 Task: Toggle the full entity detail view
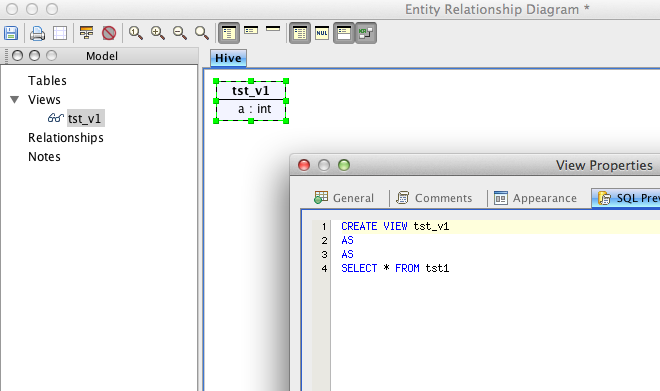click(x=229, y=33)
